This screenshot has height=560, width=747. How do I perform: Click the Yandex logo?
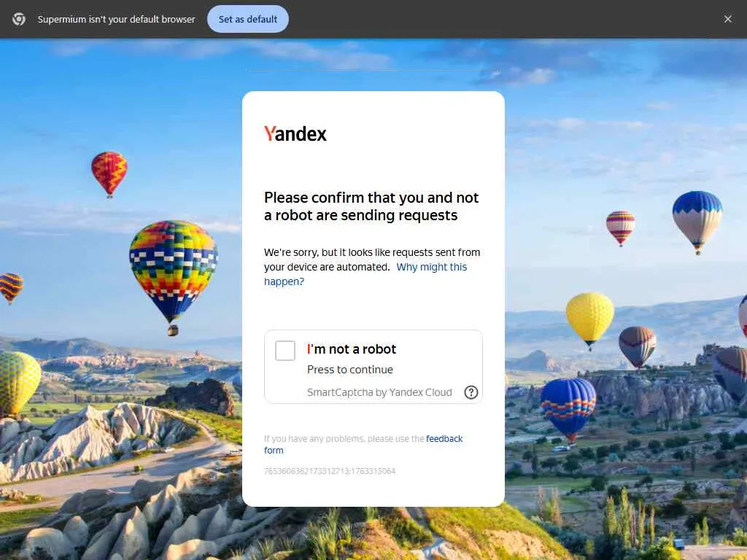click(x=295, y=134)
